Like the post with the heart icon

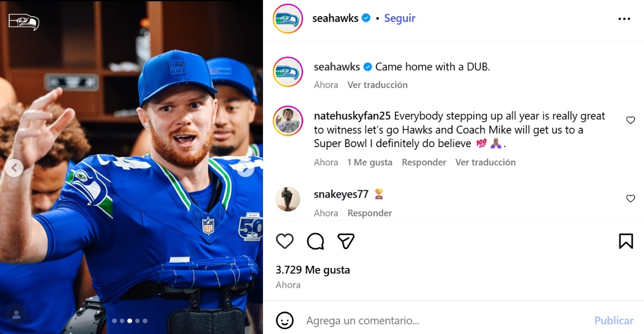point(285,242)
